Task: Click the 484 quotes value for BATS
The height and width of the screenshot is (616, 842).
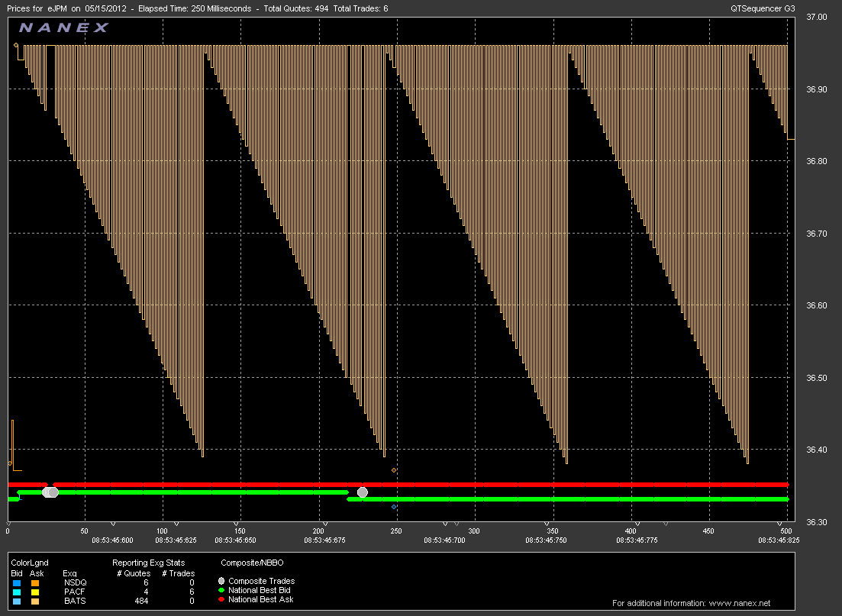Action: pyautogui.click(x=141, y=601)
